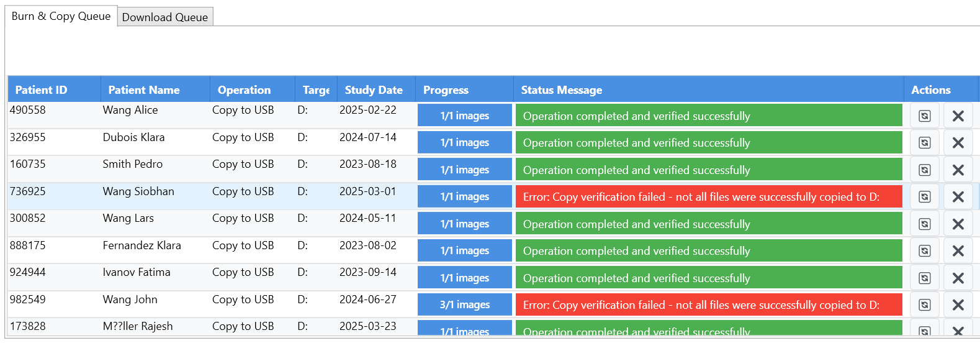Click the patient name Smith Pedro
Viewport: 980px width, 343px height.
(x=133, y=164)
